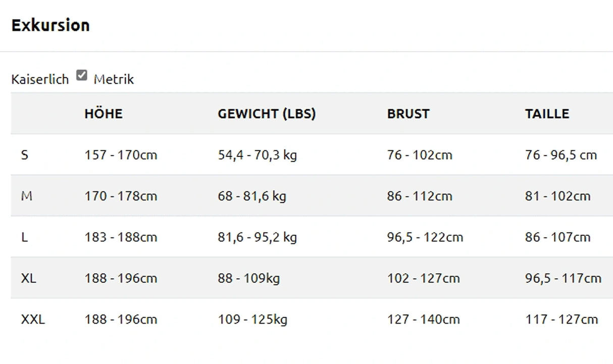Select the S size row label

[x=25, y=155]
